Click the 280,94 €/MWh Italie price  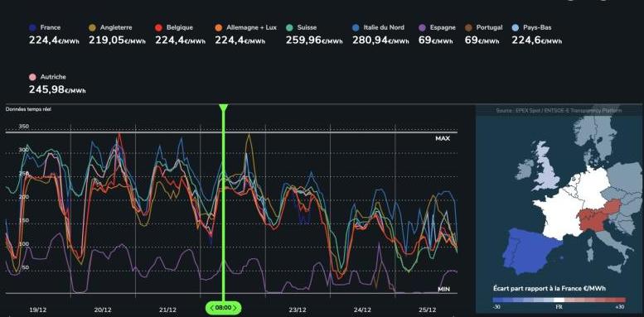pyautogui.click(x=380, y=41)
